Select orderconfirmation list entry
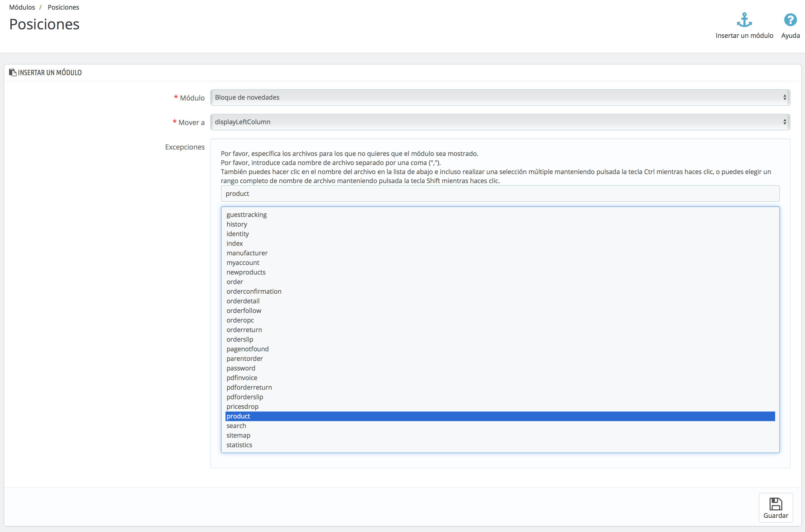The image size is (805, 532). point(254,291)
